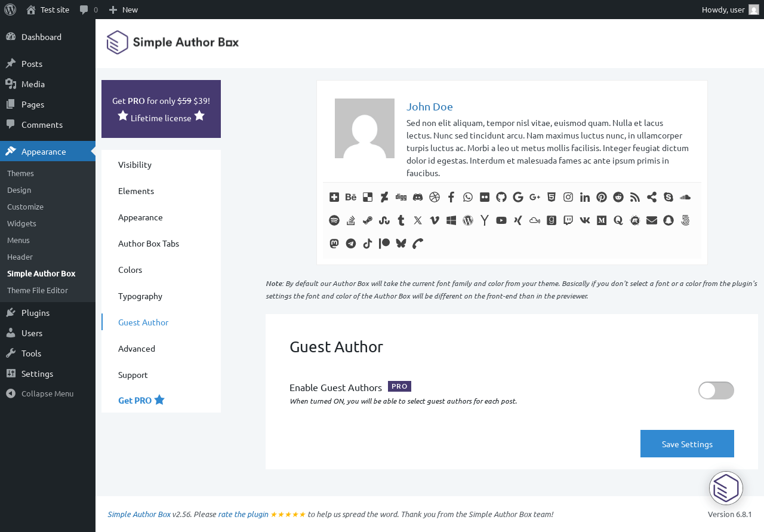Click the Get PRO lifetime license banner
Viewport: 764px width, 532px height.
161,109
